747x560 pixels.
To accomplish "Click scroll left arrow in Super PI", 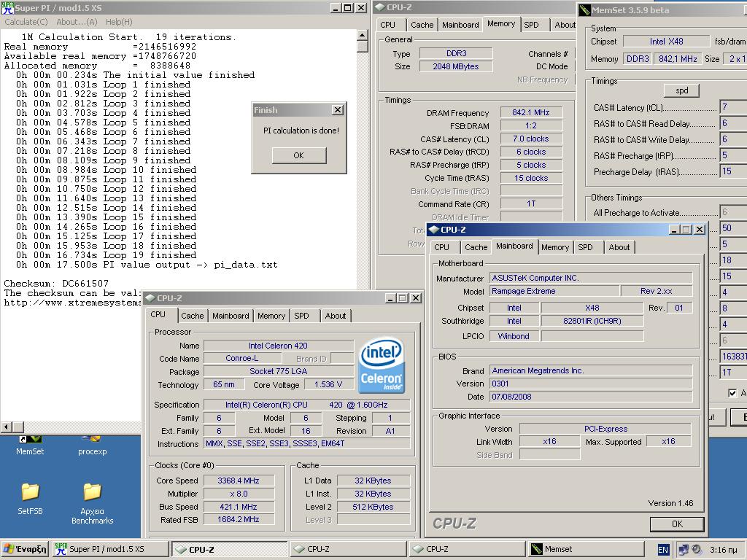I will point(7,427).
